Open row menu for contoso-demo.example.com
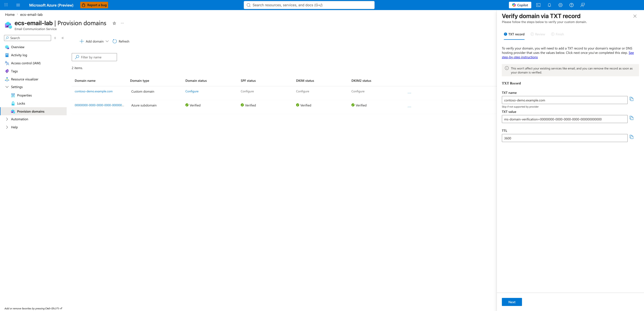The height and width of the screenshot is (311, 644). click(x=409, y=93)
